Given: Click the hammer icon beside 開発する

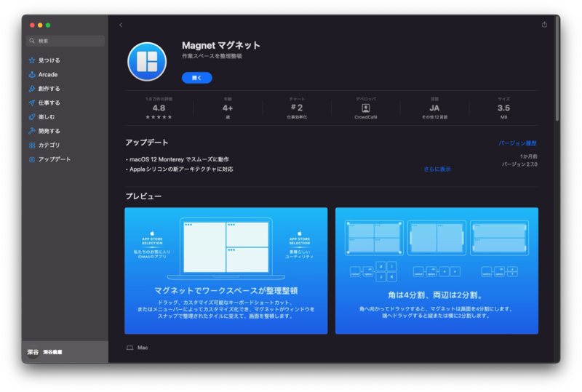Looking at the screenshot, I should [x=32, y=131].
